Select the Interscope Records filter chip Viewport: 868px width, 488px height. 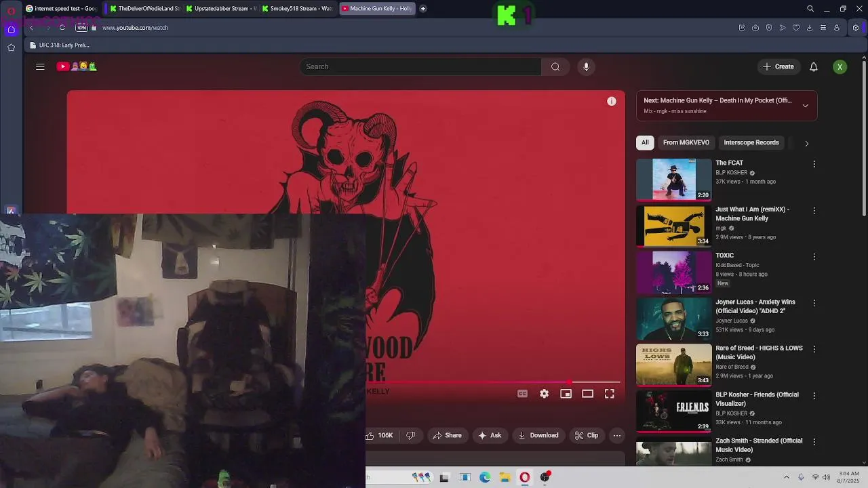751,142
